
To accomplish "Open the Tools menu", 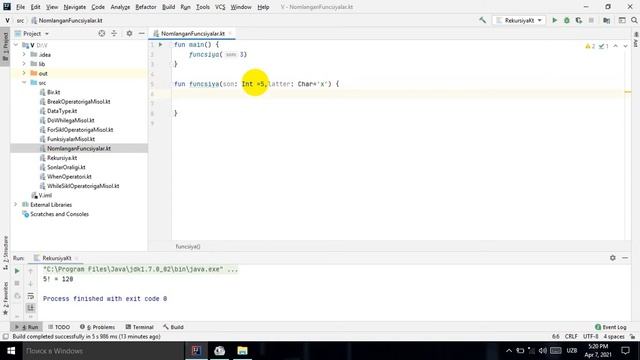I will tap(202, 7).
